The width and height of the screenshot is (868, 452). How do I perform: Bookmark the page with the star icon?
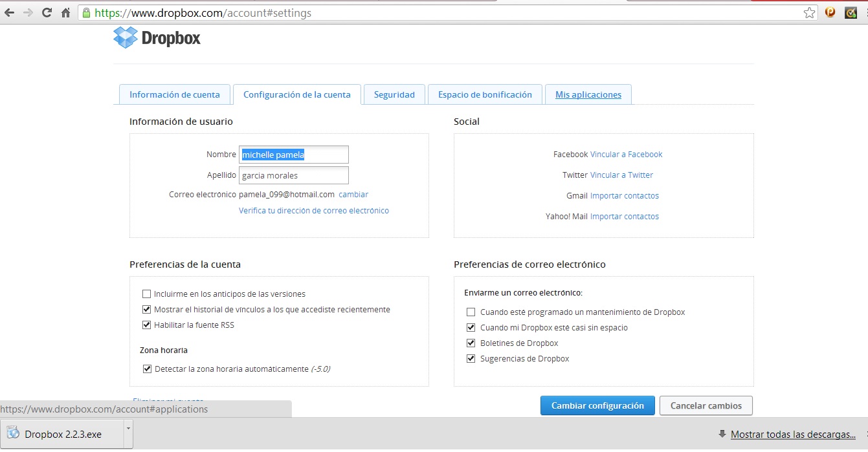(809, 13)
